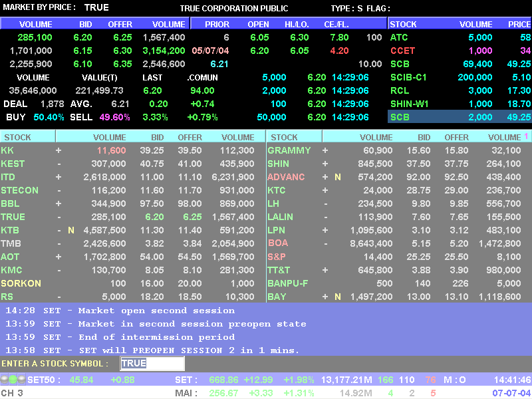Click the SET index value 668.86

point(223,380)
